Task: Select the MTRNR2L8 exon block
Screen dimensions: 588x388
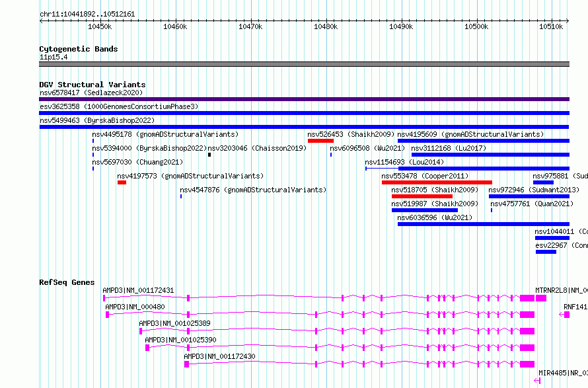Action: 540,298
